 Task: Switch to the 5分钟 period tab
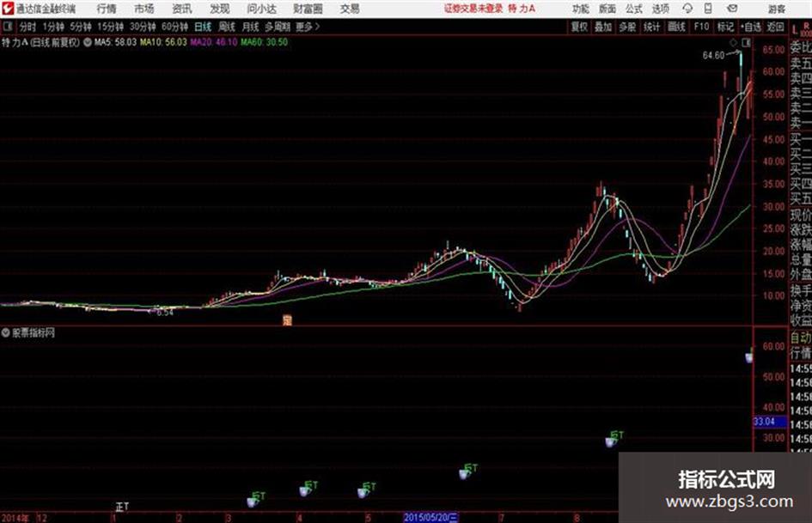coord(81,27)
